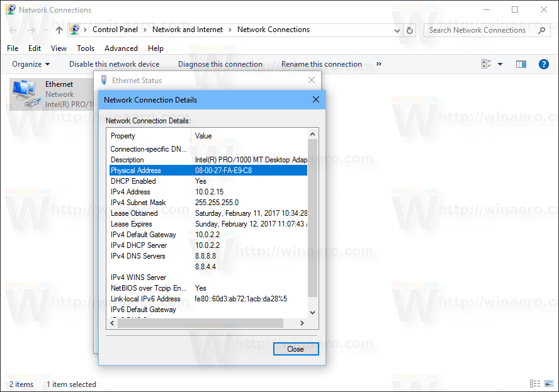
Task: Click the search magnifier icon
Action: click(x=541, y=30)
